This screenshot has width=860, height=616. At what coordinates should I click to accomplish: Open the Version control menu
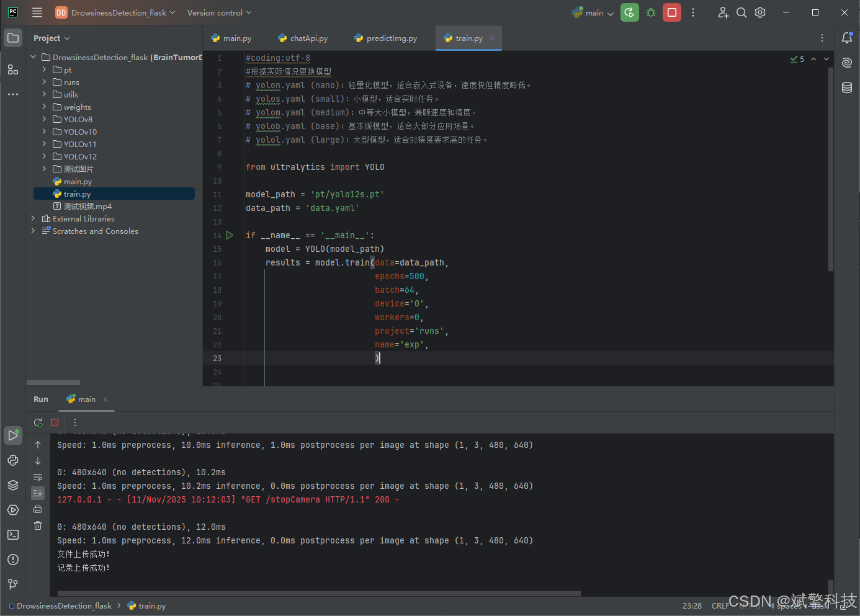click(x=219, y=12)
